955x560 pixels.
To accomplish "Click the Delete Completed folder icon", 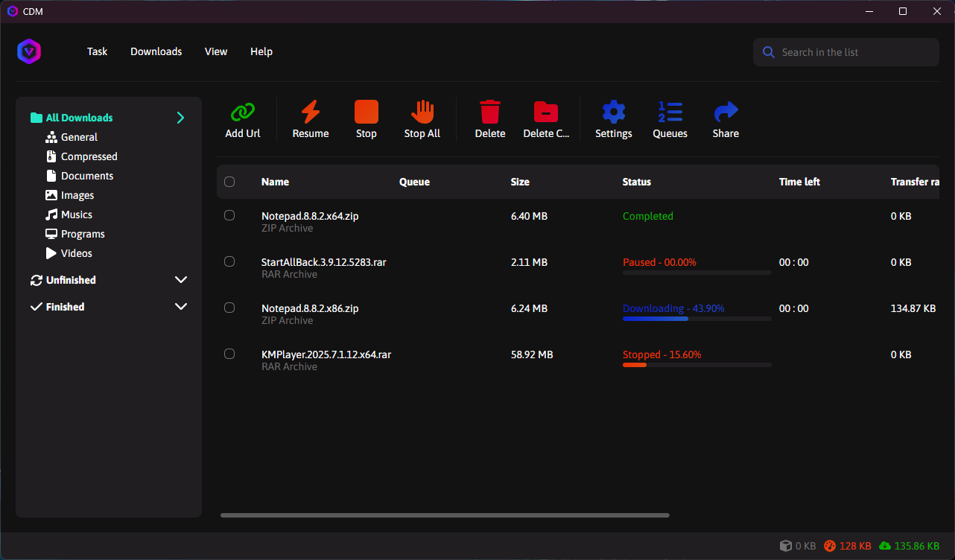I will click(x=546, y=112).
